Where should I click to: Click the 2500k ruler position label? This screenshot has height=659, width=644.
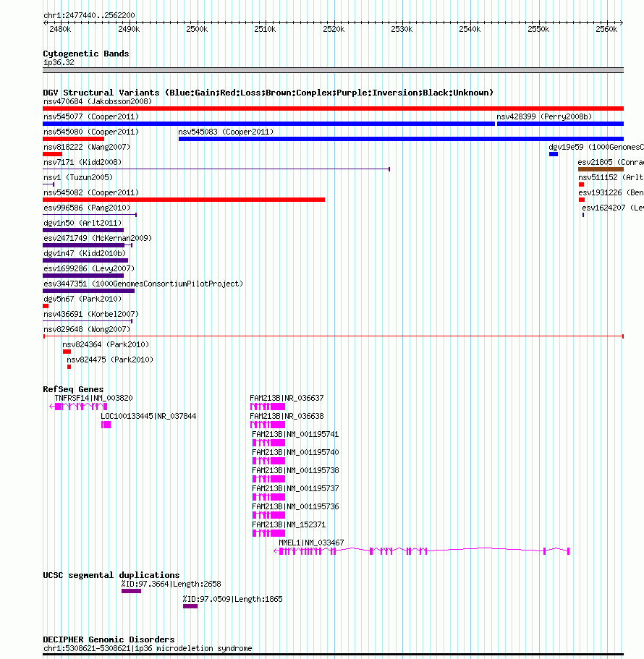click(197, 29)
